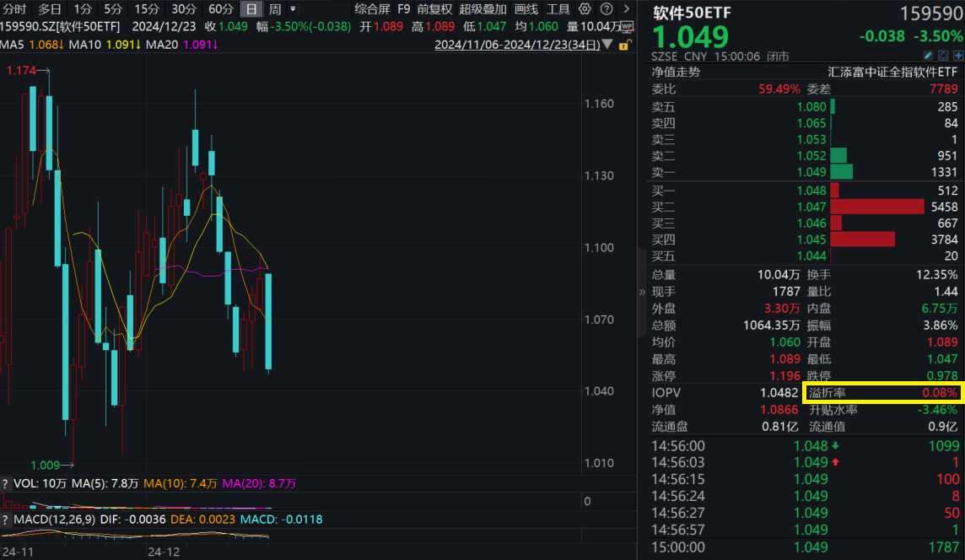Image resolution: width=965 pixels, height=560 pixels.
Task: Click 卖一 price 1.049
Action: 811,172
